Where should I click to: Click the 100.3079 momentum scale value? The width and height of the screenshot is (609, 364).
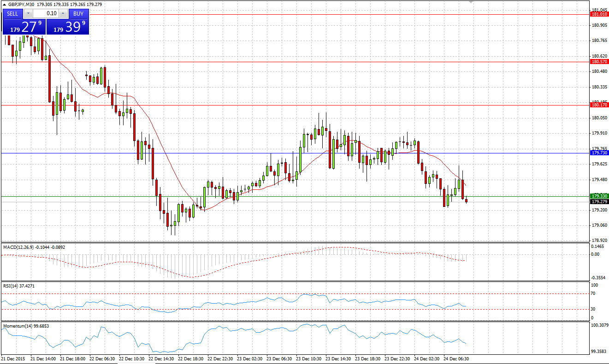599,326
